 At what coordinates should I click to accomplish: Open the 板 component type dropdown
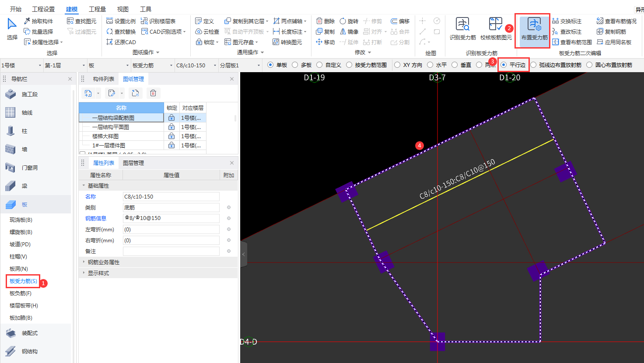108,65
